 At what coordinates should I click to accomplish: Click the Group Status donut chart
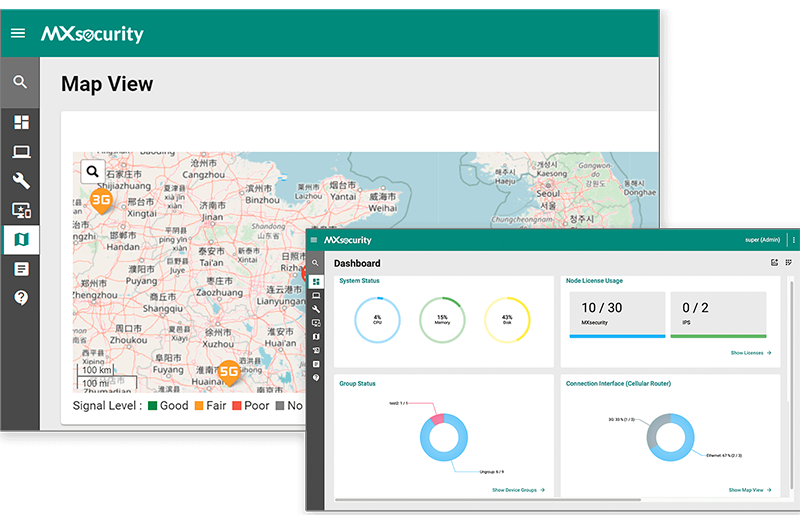tap(444, 437)
